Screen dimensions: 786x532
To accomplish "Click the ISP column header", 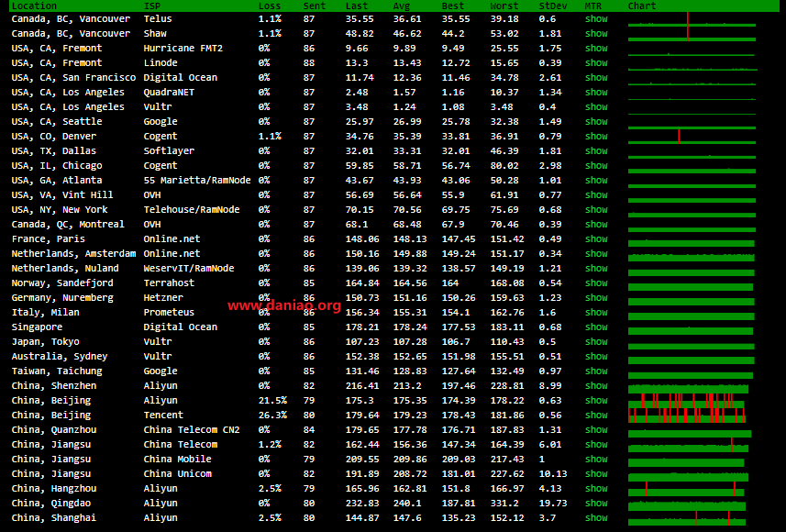I will click(152, 6).
